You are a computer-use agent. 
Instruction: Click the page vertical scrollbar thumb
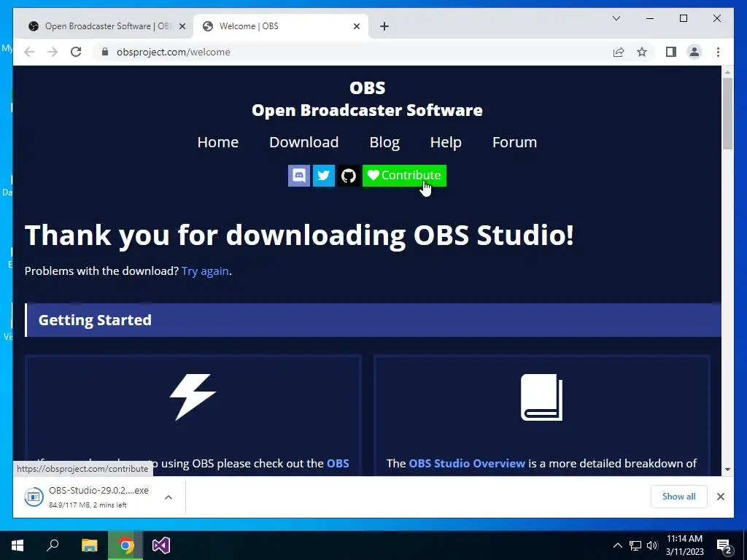click(727, 113)
